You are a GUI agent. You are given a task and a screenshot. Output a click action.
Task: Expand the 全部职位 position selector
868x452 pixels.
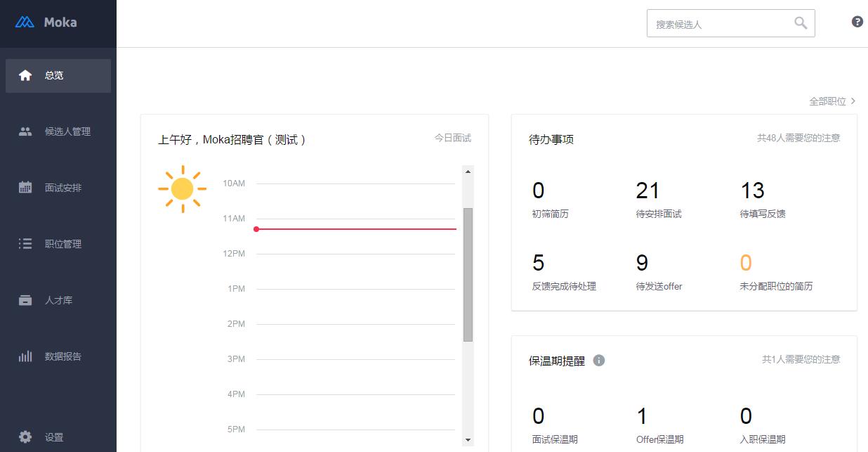point(832,101)
